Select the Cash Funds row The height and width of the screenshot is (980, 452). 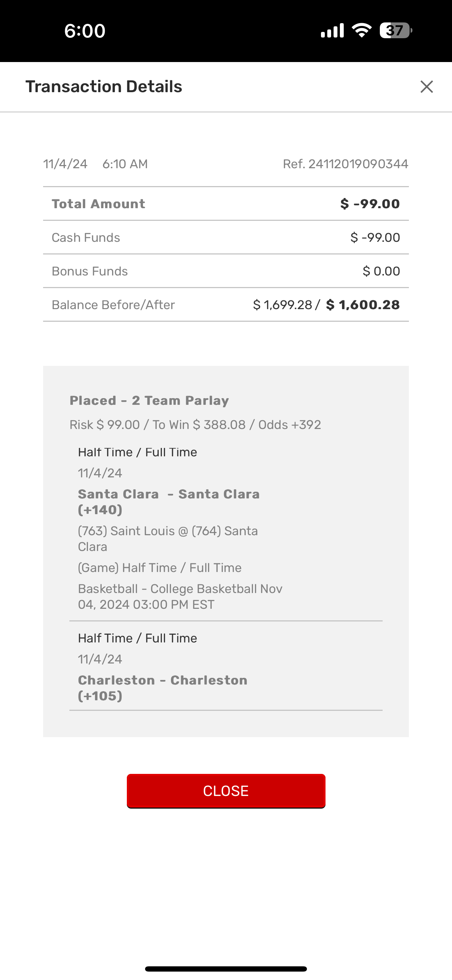[x=226, y=237]
